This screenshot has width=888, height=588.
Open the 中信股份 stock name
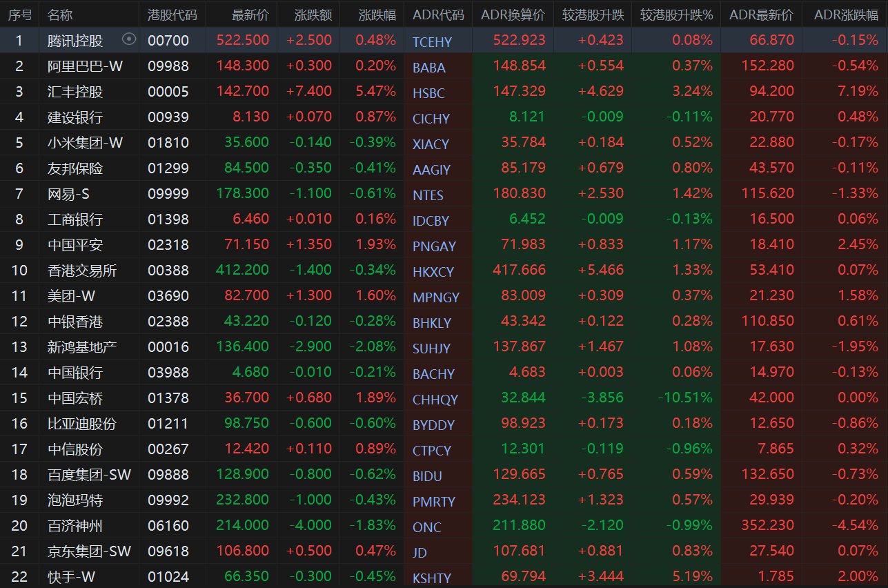click(x=75, y=449)
